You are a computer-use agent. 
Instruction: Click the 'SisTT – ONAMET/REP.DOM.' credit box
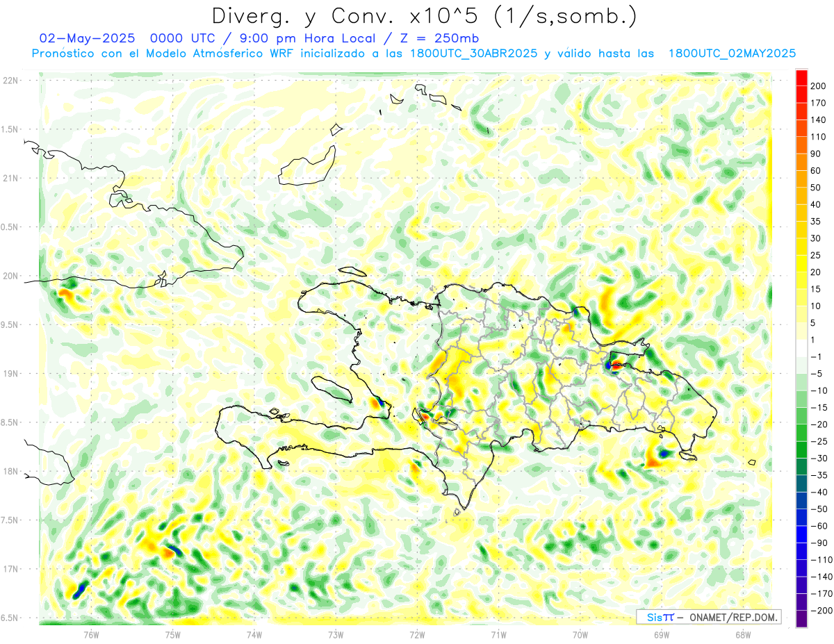(x=708, y=617)
